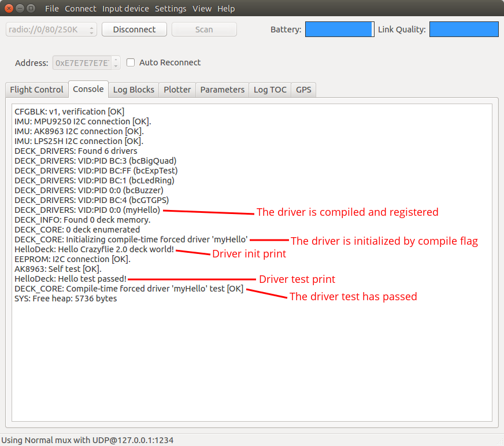
Task: Switch to the Flight Control tab
Action: [x=36, y=90]
